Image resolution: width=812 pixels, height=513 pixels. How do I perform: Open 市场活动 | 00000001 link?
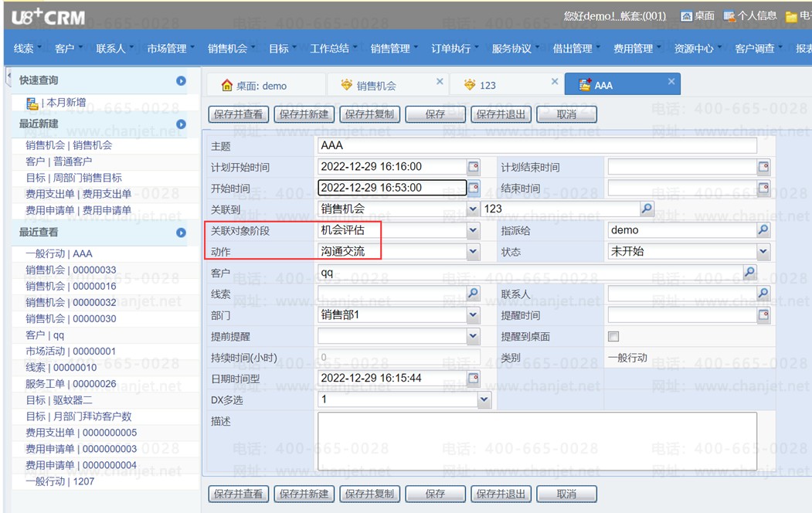(70, 351)
